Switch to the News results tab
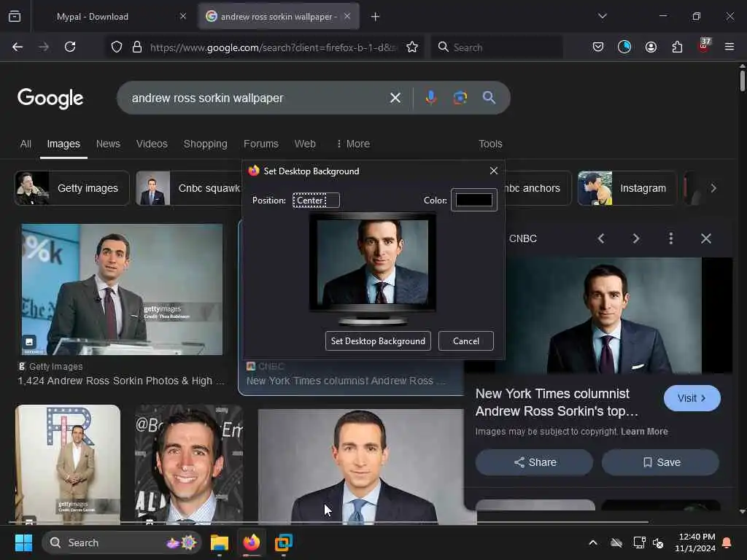This screenshot has width=747, height=560. [x=108, y=144]
